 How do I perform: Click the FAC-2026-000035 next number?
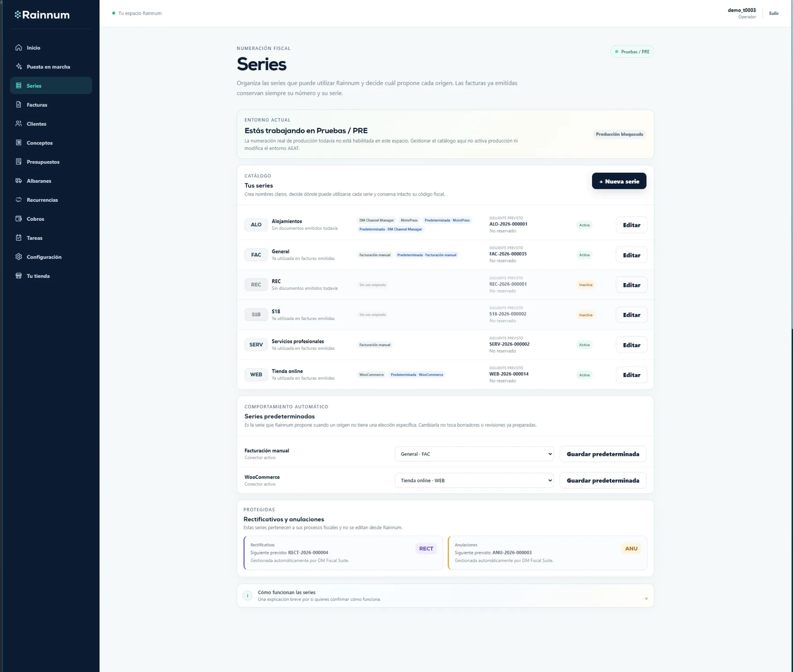point(508,254)
